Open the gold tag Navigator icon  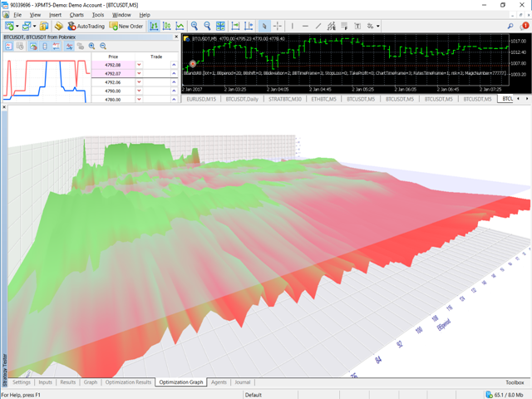click(59, 26)
